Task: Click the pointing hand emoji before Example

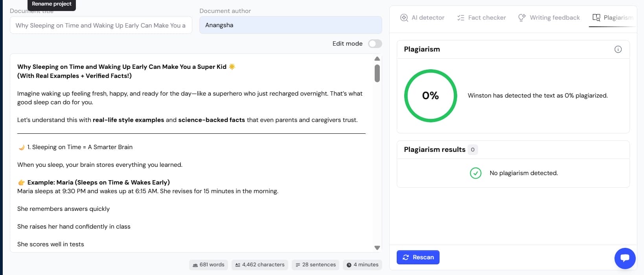Action: point(22,183)
